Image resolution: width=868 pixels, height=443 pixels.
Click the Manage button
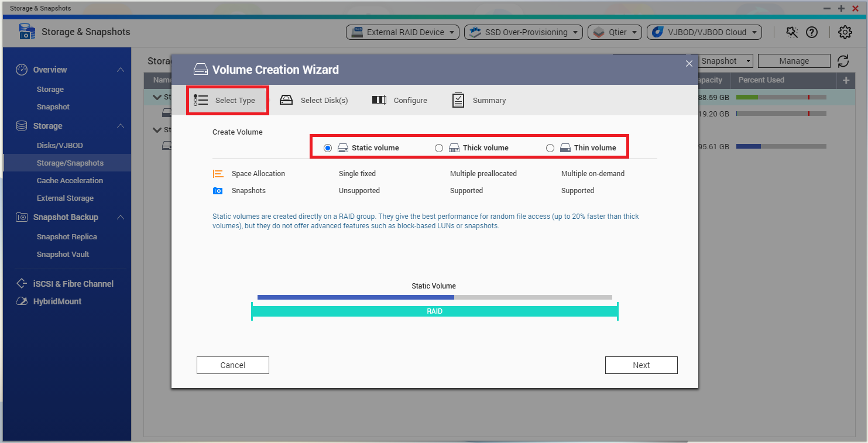794,61
